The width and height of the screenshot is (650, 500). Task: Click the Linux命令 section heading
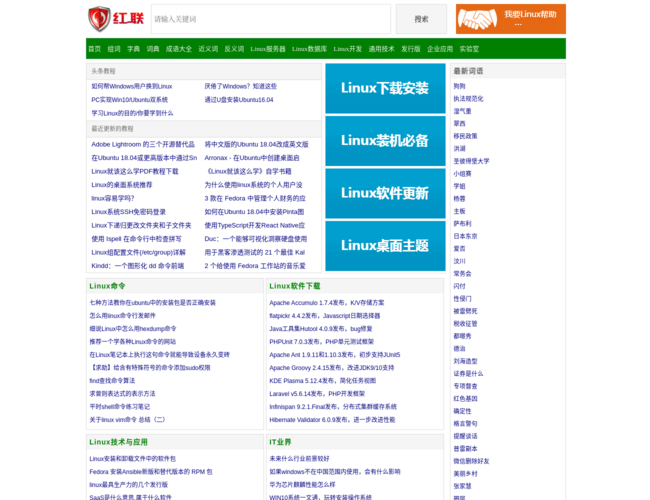pyautogui.click(x=107, y=286)
